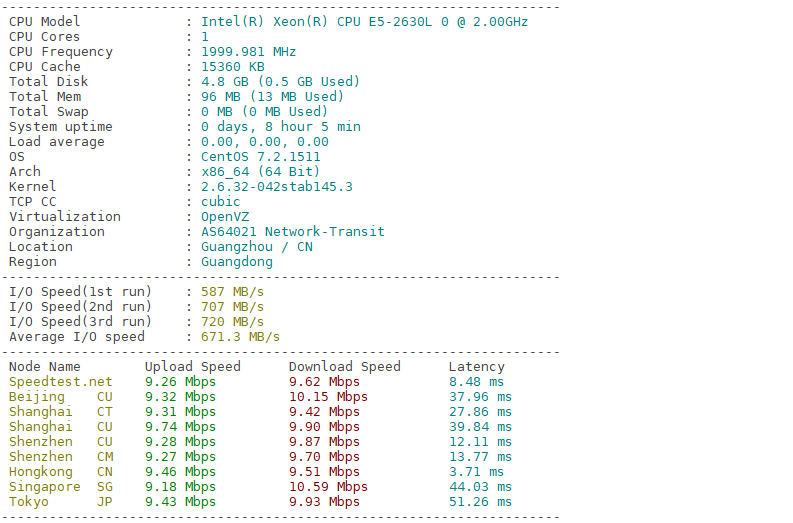The width and height of the screenshot is (793, 523).
Task: Click the Average I/O speed 671.3 MB/s
Action: click(240, 337)
